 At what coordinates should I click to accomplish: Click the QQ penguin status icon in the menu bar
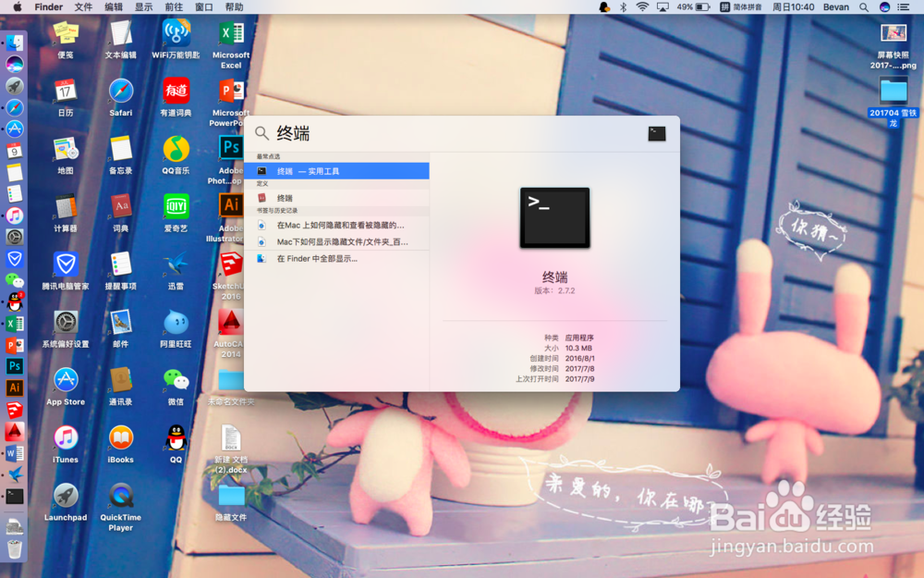click(x=604, y=7)
